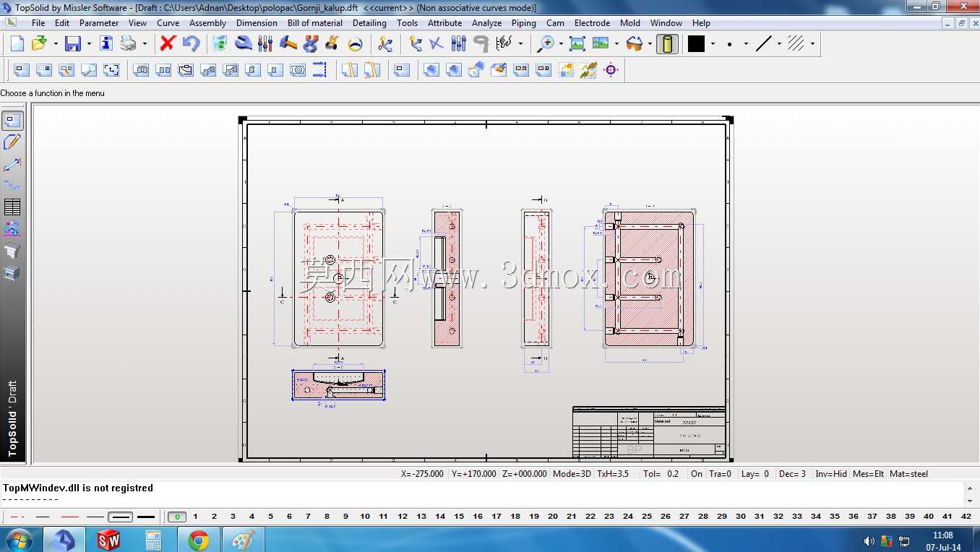
Task: Open the table grid icon in the left sidebar
Action: [x=12, y=207]
